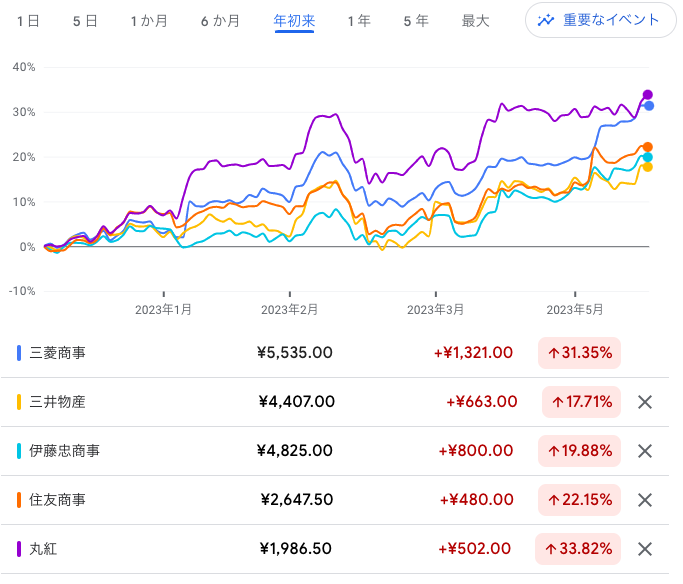Click the yellow end point of the chart line
The width and height of the screenshot is (683, 584).
(x=648, y=167)
